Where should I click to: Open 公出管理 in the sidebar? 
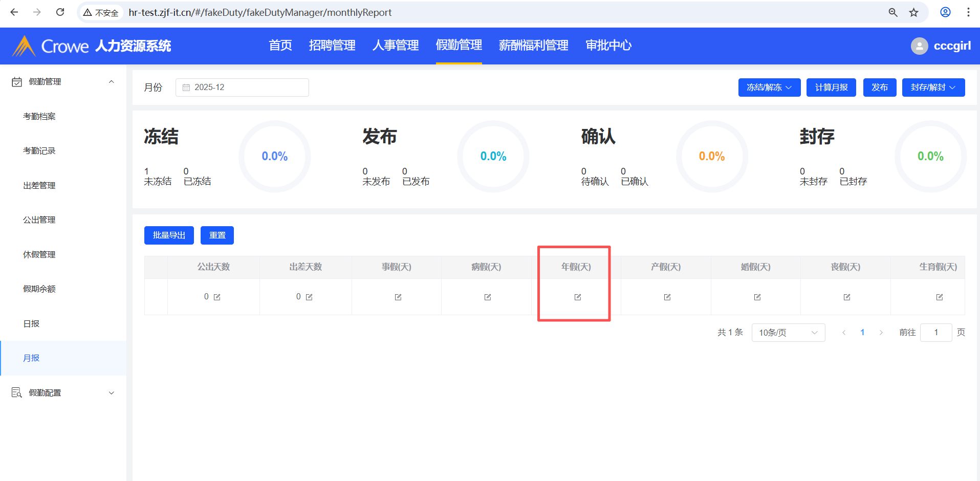[x=63, y=220]
